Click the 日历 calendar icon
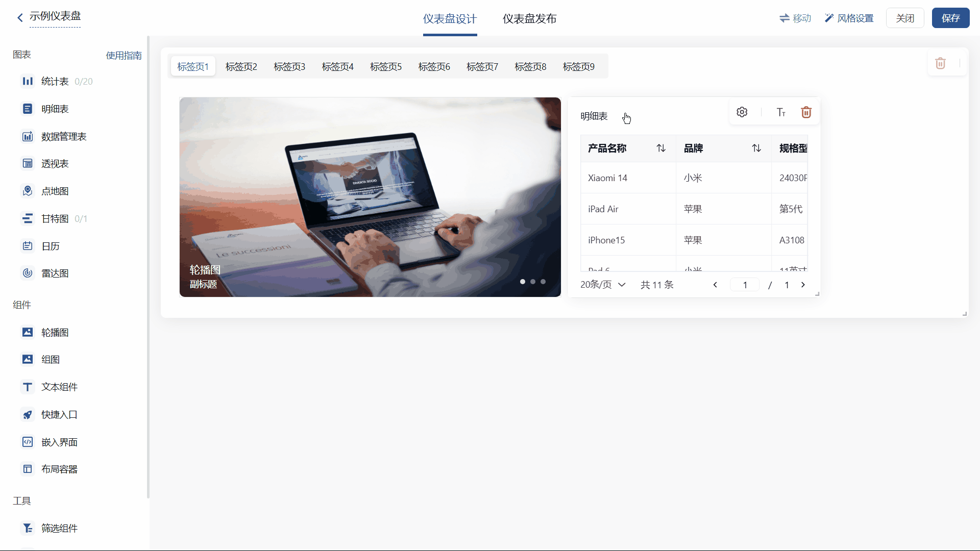 (28, 246)
